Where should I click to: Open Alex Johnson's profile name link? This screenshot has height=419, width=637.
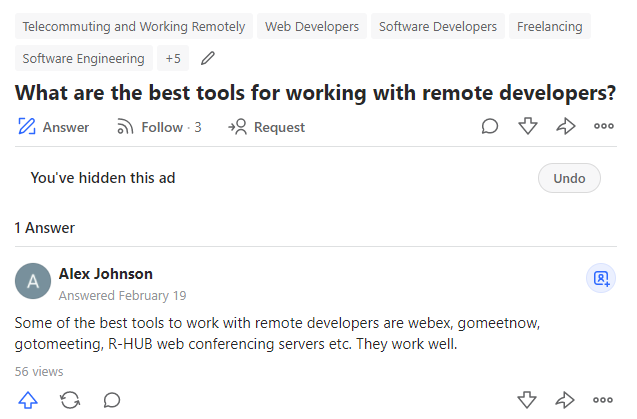pyautogui.click(x=106, y=274)
